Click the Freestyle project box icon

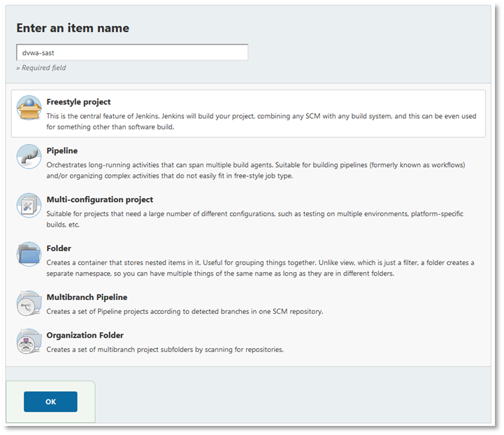(29, 108)
